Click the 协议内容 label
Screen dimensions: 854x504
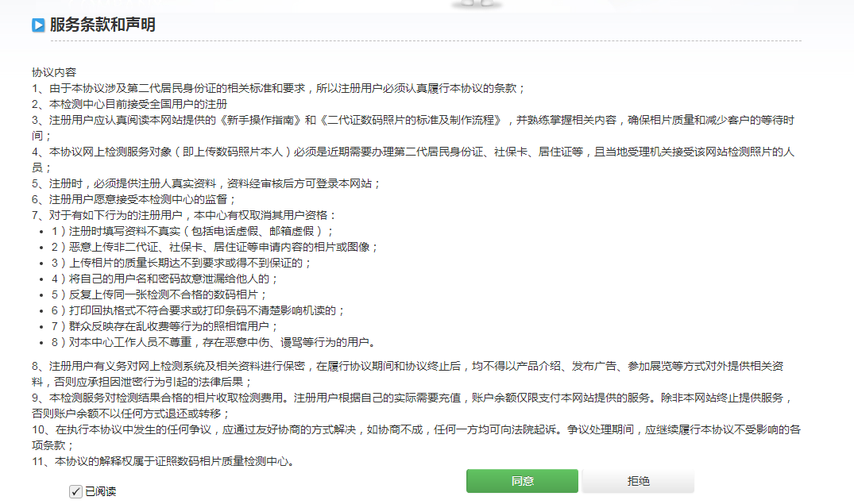click(x=54, y=72)
